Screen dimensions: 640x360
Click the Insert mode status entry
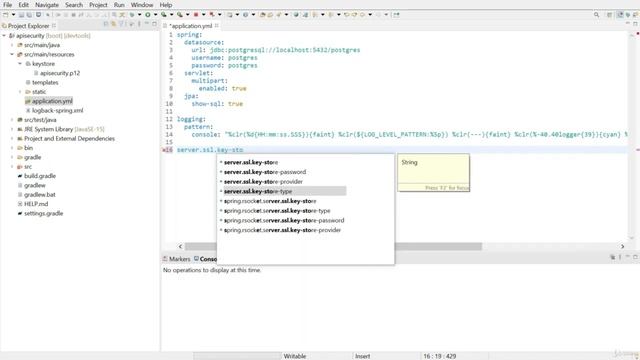click(x=362, y=356)
